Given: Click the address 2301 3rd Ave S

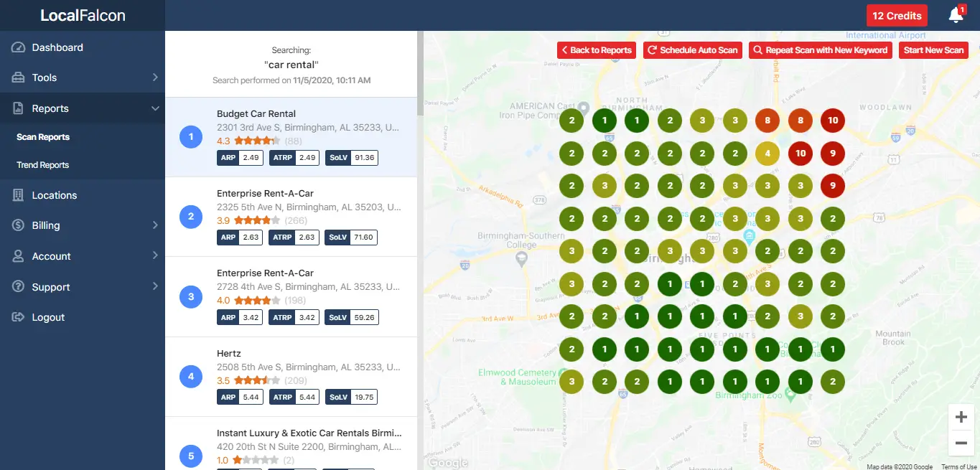Looking at the screenshot, I should pos(309,128).
